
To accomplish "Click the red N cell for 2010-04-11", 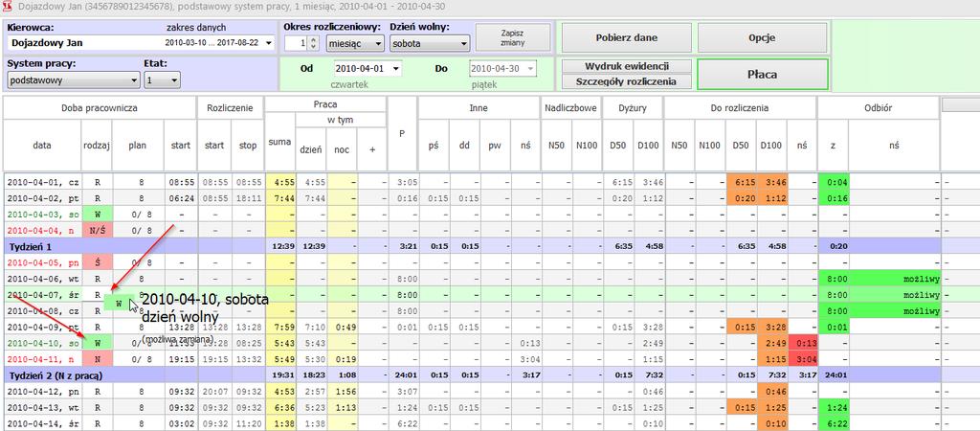I will click(97, 359).
